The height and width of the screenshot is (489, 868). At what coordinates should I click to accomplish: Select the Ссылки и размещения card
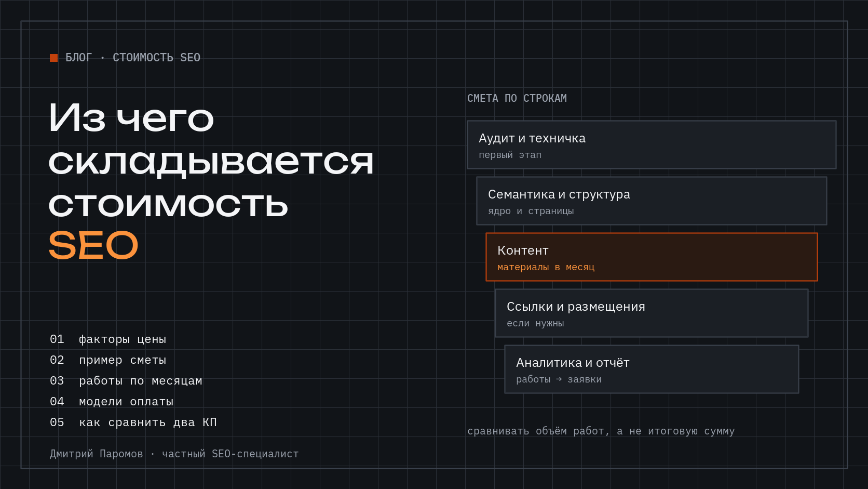pos(652,313)
